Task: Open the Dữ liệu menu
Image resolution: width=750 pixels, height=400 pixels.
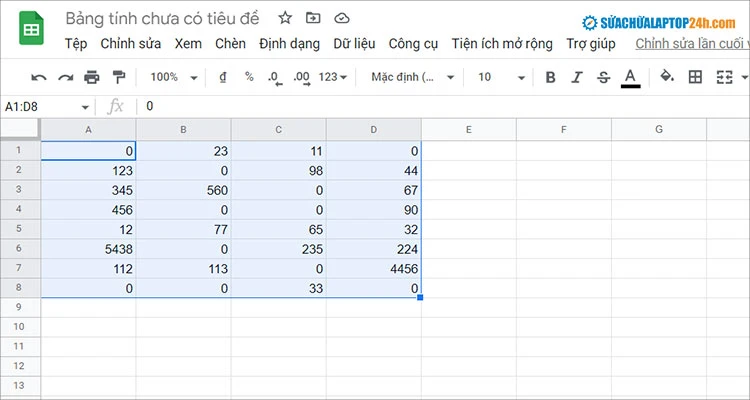Action: click(354, 44)
